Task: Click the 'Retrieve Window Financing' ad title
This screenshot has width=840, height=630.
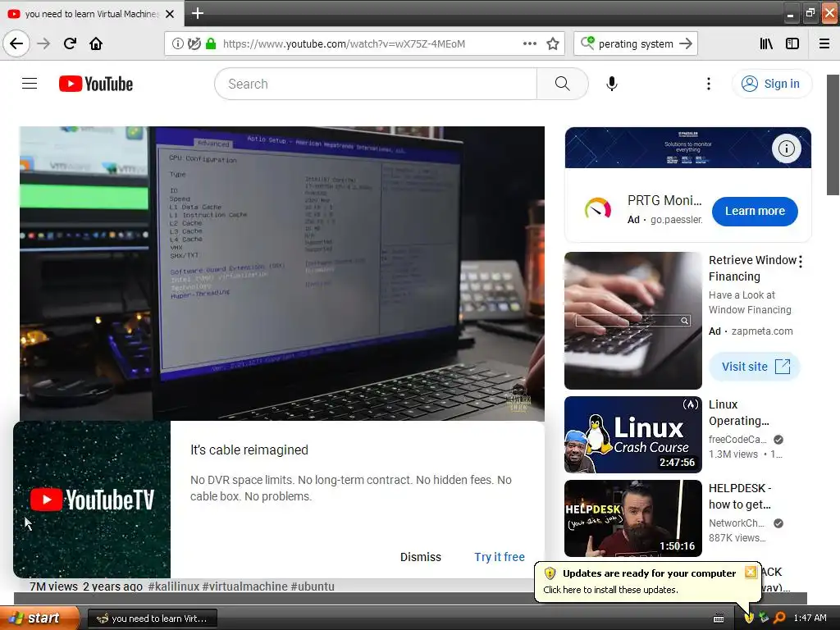Action: (x=753, y=268)
